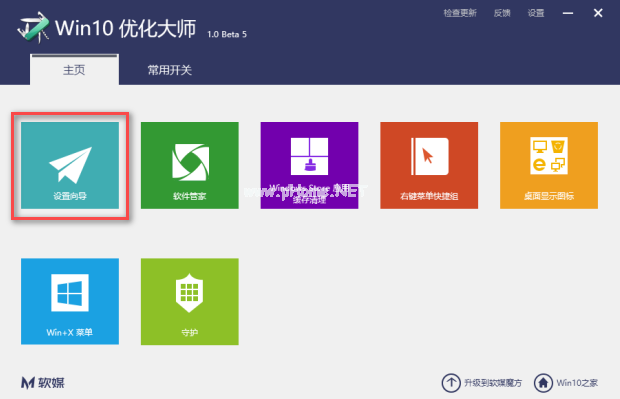The width and height of the screenshot is (620, 399).
Task: Open 设置 in the title bar
Action: (x=536, y=13)
